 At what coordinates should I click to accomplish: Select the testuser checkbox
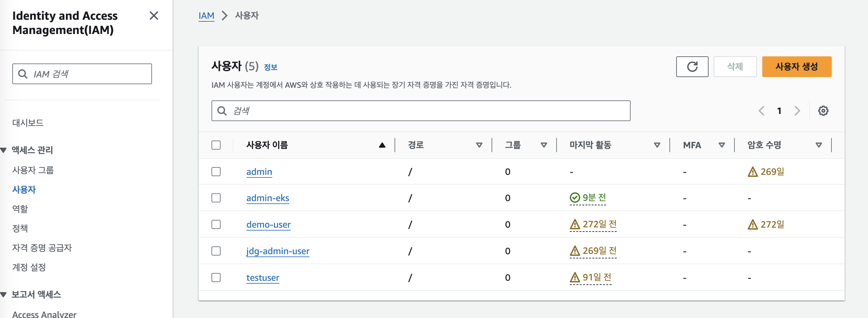[x=216, y=278]
